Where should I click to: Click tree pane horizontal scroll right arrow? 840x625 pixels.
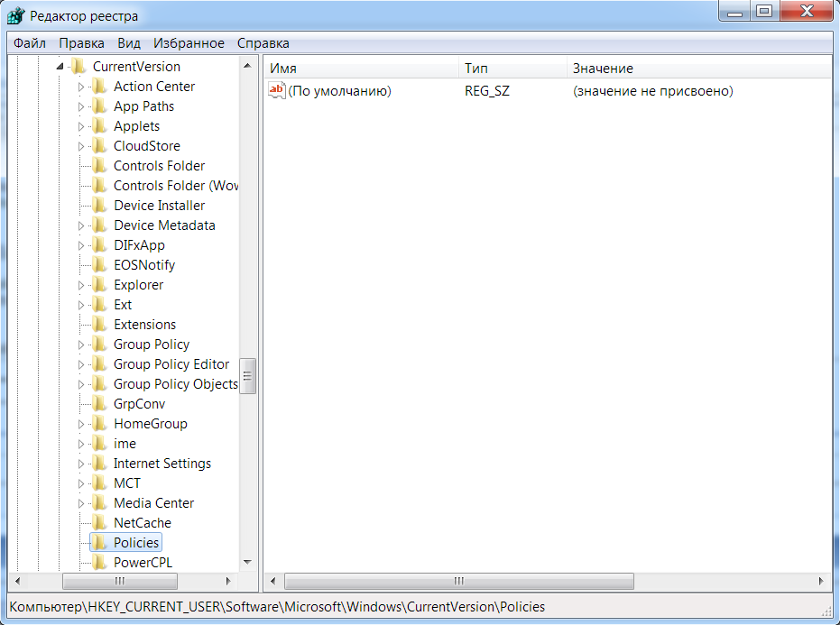click(x=229, y=581)
